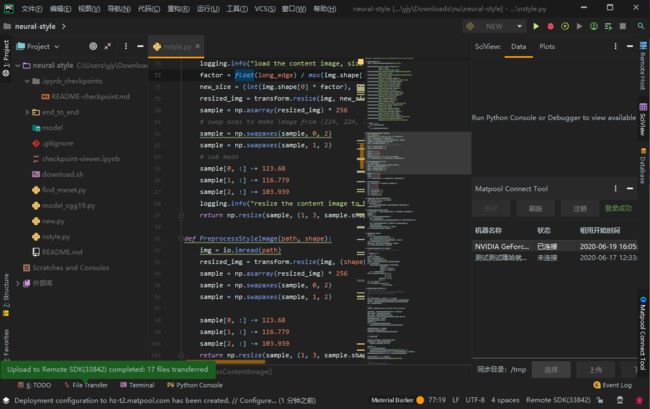
Task: Hide the SciView panel with the minus icon
Action: point(630,46)
